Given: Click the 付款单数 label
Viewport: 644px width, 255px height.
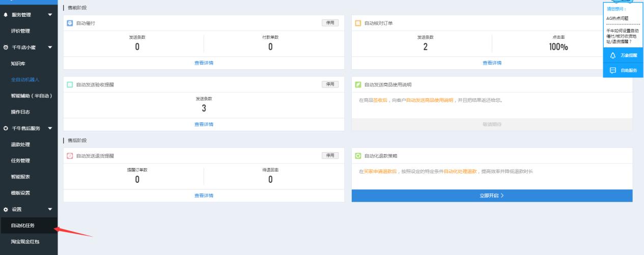Looking at the screenshot, I should pyautogui.click(x=270, y=38).
